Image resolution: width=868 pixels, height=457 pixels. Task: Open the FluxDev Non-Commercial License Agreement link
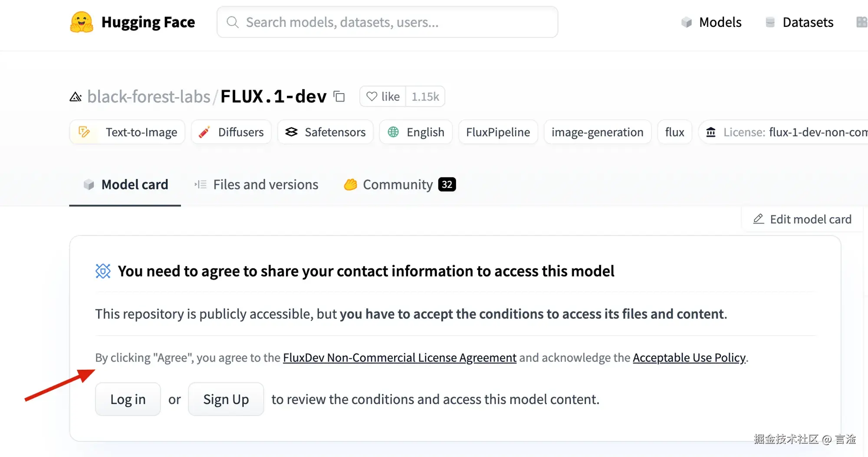click(400, 358)
